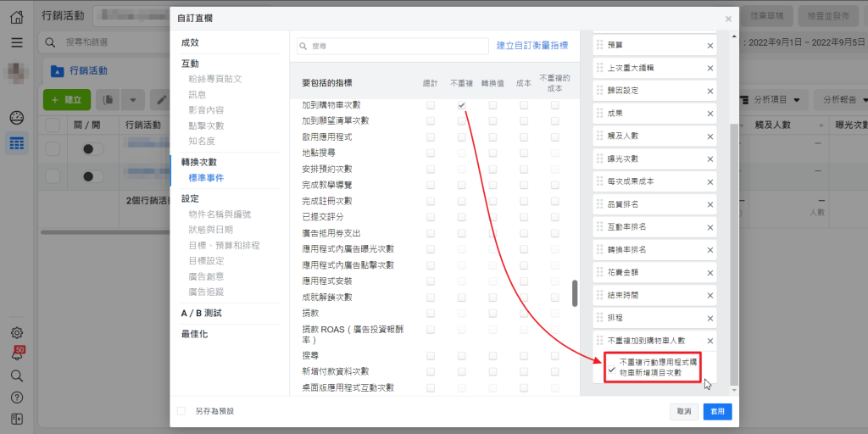Screen dimensions: 868x434
Task: Click the green 建立 button
Action: click(67, 100)
